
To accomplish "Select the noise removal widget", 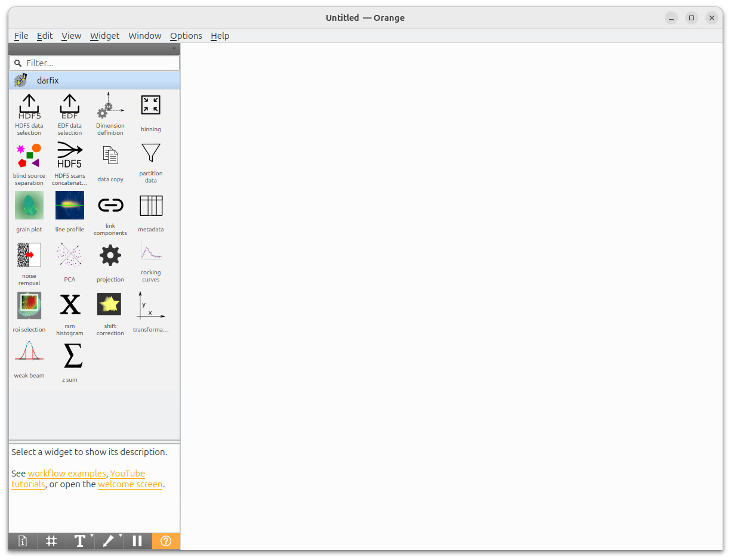I will [29, 264].
